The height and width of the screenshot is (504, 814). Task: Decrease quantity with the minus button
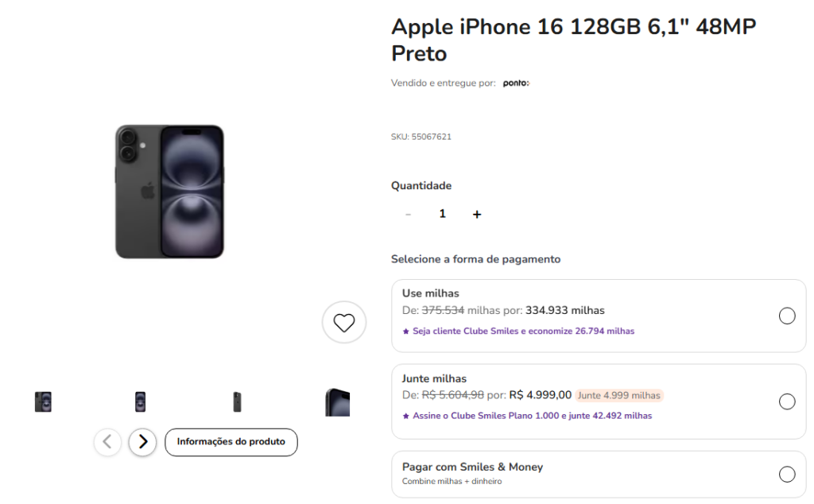click(409, 214)
